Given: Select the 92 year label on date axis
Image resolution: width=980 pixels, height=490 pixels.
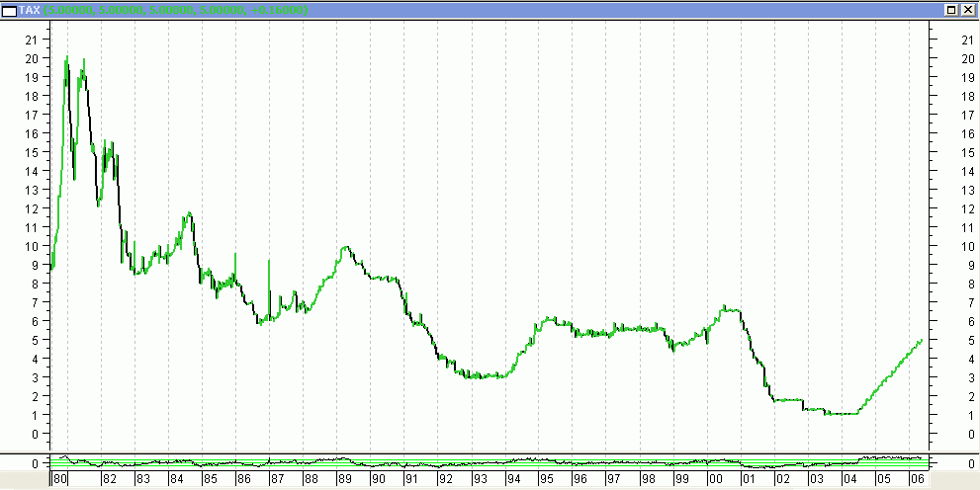Looking at the screenshot, I should tap(446, 479).
